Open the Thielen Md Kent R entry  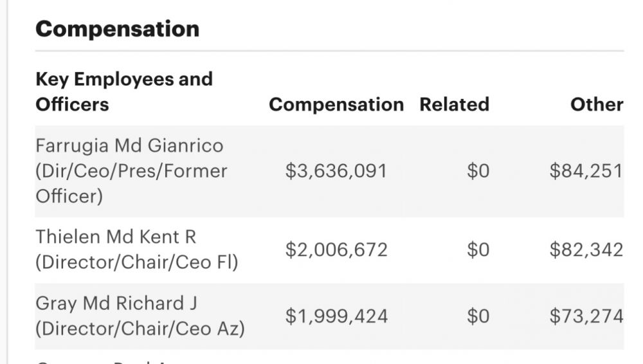pos(116,237)
